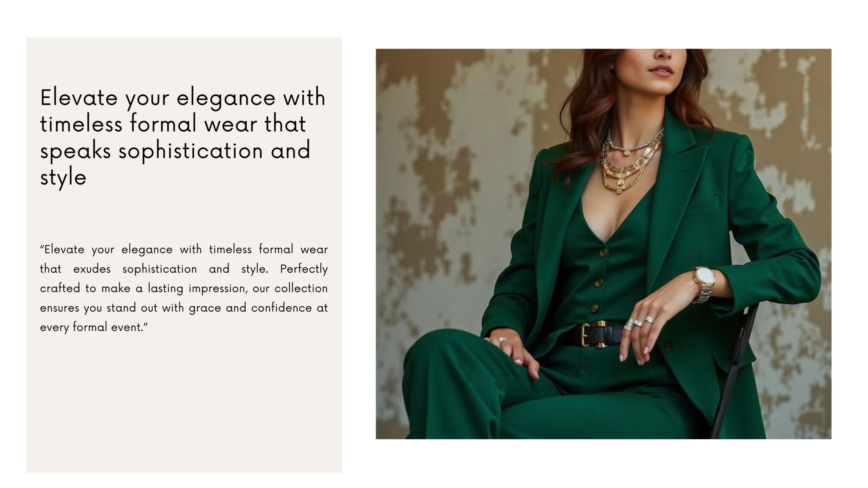Click the beige text panel background
Viewport: 868px width, 488px height.
point(184,402)
